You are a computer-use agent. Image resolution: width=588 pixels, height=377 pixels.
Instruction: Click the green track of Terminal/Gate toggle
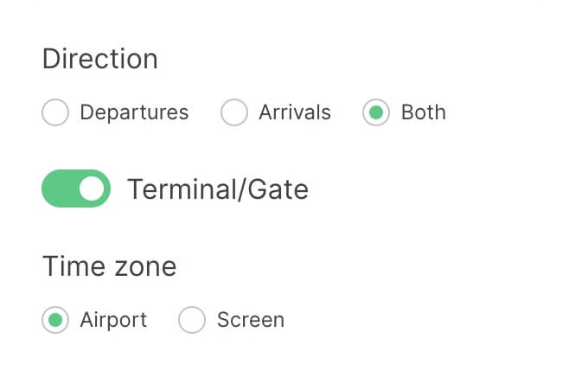pyautogui.click(x=59, y=188)
